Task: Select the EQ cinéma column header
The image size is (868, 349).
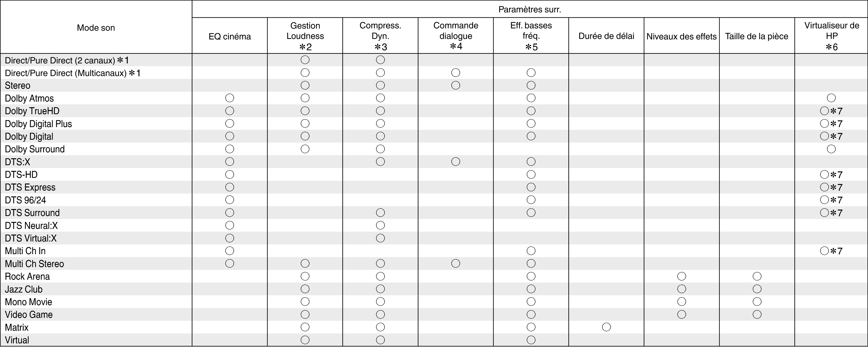Action: click(229, 36)
